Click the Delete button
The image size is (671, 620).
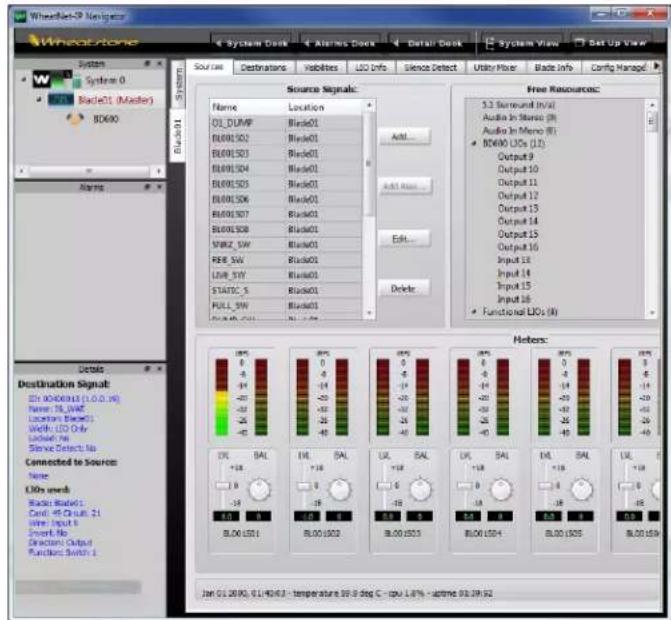coord(404,289)
